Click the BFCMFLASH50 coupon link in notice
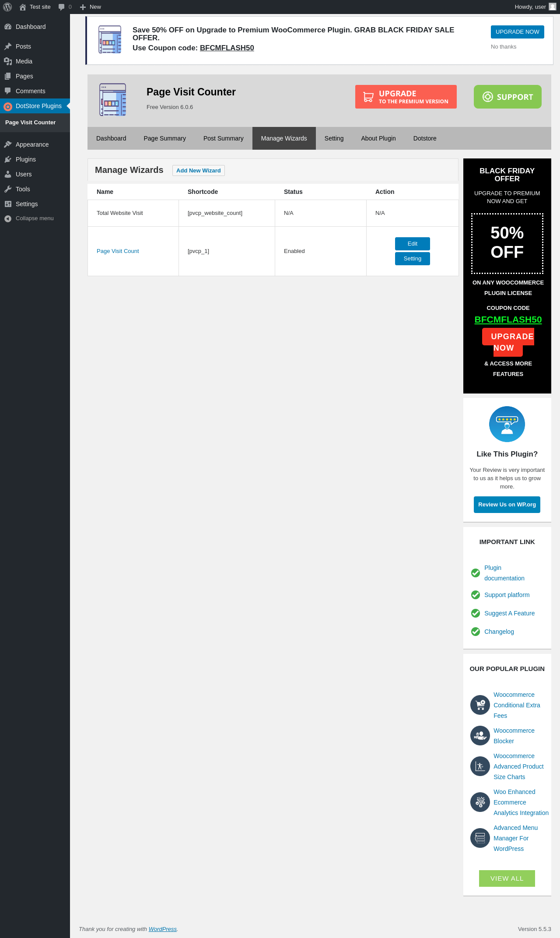 [x=227, y=48]
